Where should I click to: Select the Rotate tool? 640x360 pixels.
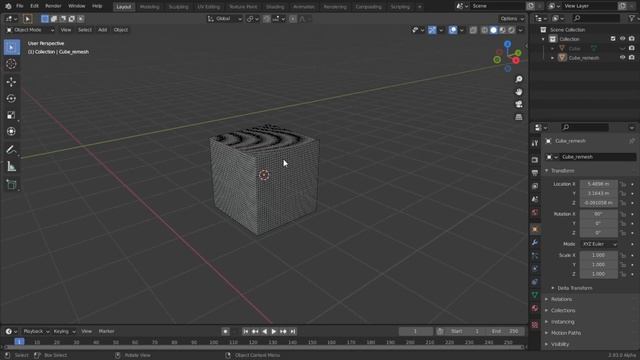(x=11, y=99)
